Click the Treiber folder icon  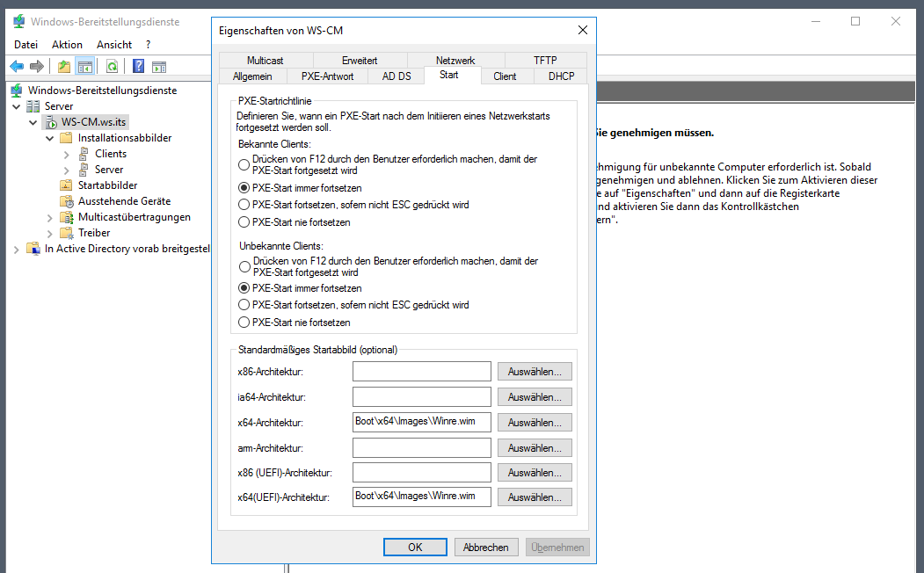coord(67,233)
